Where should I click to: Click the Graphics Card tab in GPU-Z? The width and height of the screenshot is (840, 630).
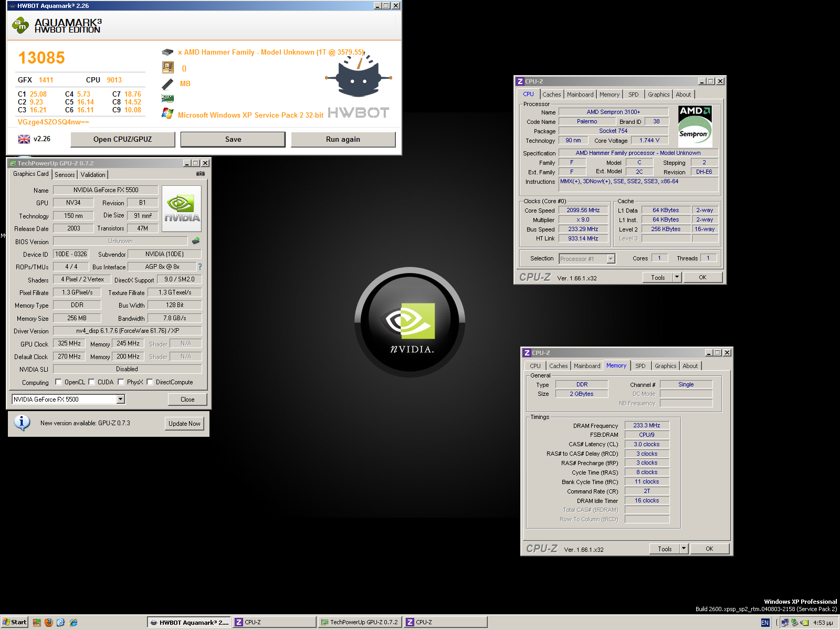click(x=30, y=174)
